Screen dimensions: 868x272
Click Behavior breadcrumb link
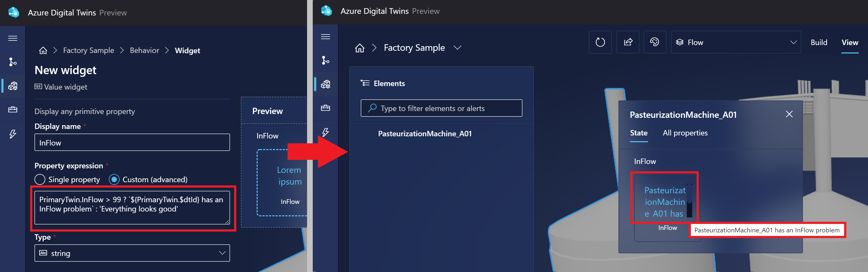coord(145,50)
